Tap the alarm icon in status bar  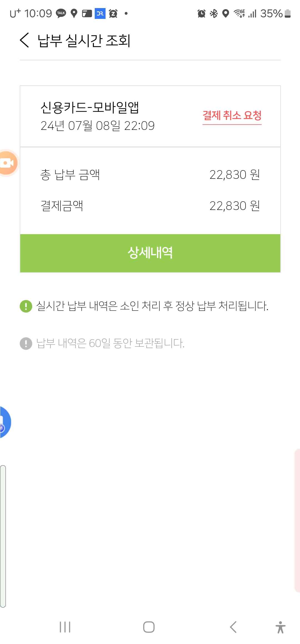(x=201, y=13)
